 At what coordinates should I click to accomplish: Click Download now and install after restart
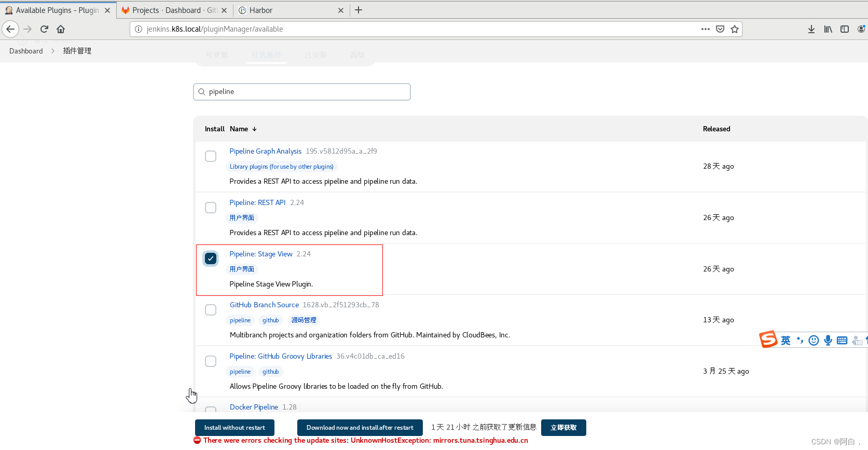[360, 428]
